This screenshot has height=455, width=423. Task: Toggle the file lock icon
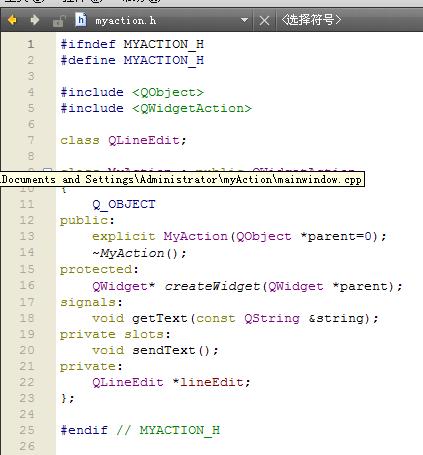point(59,21)
